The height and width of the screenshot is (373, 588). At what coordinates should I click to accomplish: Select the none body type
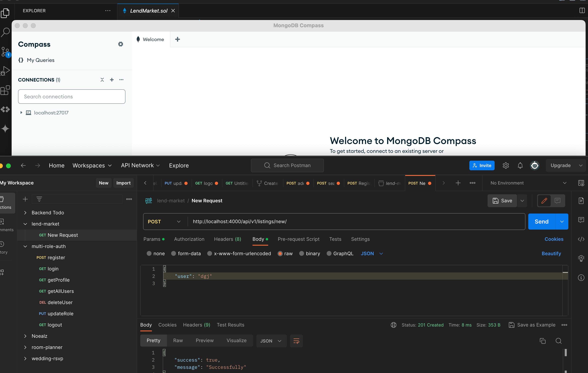pos(156,253)
